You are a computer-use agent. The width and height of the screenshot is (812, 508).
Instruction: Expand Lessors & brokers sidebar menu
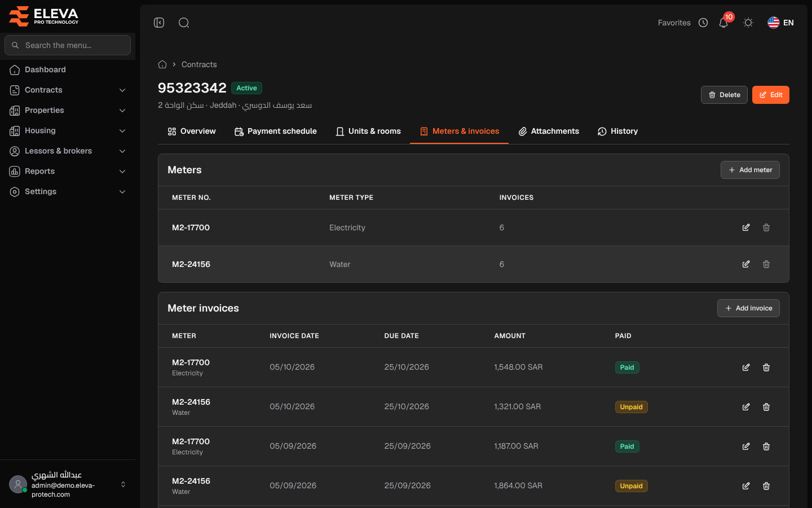point(68,151)
